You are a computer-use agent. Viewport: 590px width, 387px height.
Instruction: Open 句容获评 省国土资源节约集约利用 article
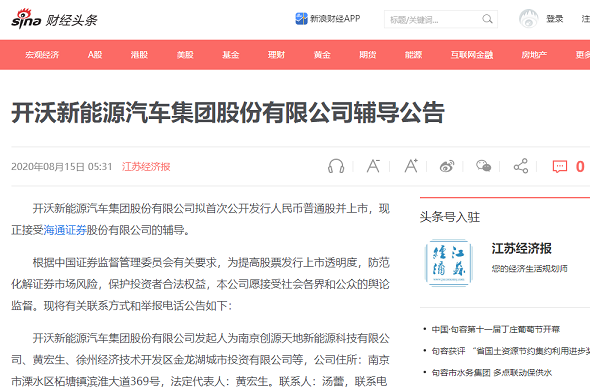[511, 351]
